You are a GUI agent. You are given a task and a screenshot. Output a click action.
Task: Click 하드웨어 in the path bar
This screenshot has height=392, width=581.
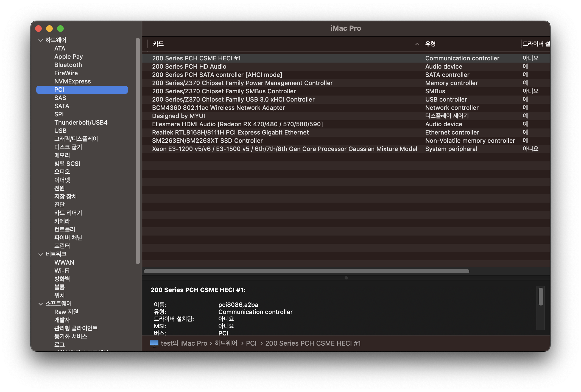click(226, 343)
